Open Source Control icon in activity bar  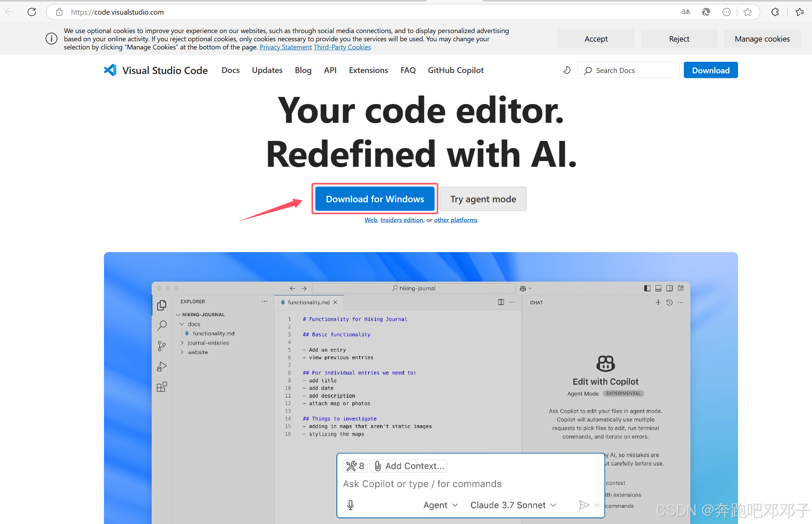(x=162, y=346)
